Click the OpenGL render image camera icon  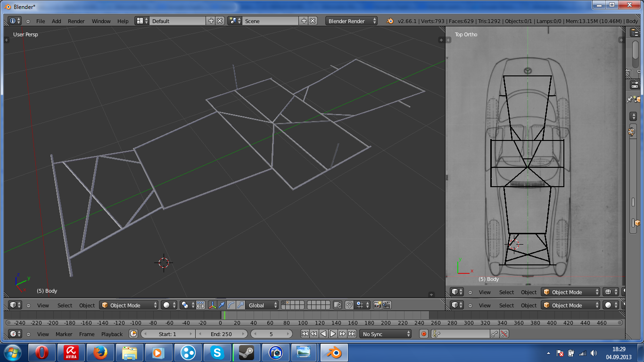click(377, 305)
